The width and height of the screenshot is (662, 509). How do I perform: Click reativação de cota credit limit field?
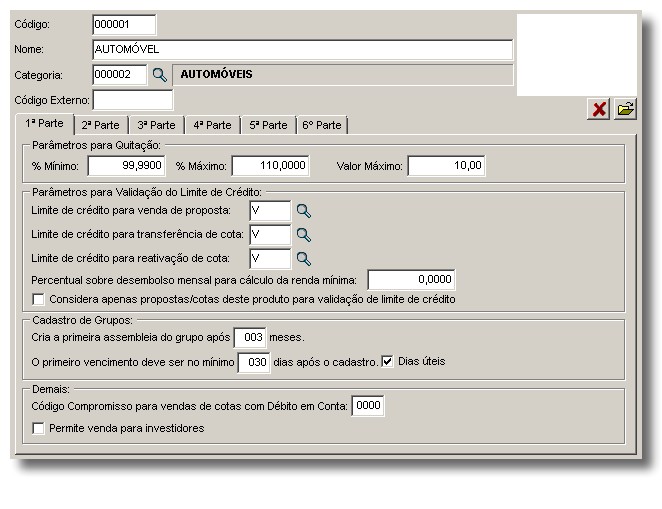(x=270, y=259)
